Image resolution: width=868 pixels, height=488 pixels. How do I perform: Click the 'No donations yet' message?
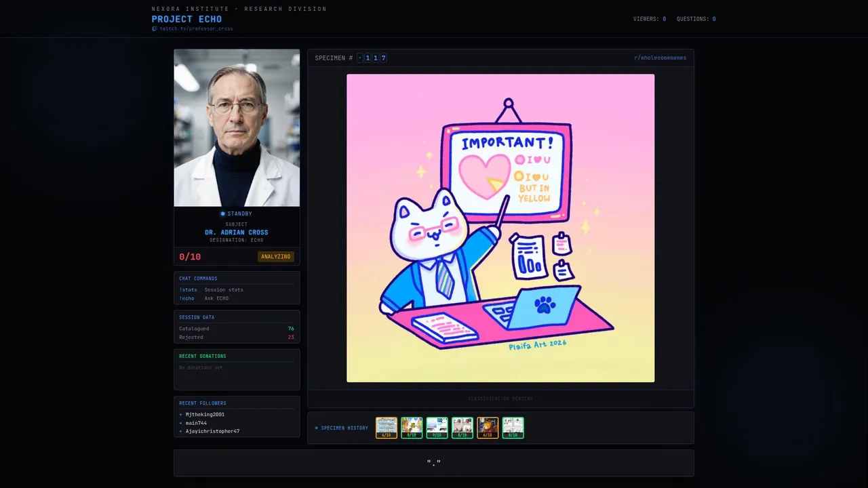point(201,368)
